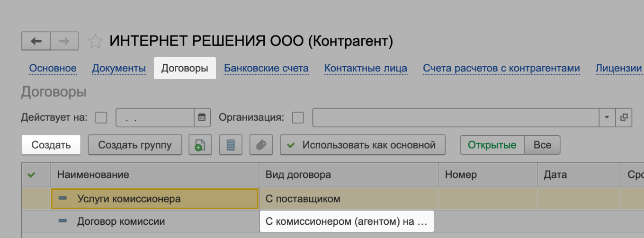
Task: Click the icon next to Договор комиссии
Action: coord(63,221)
